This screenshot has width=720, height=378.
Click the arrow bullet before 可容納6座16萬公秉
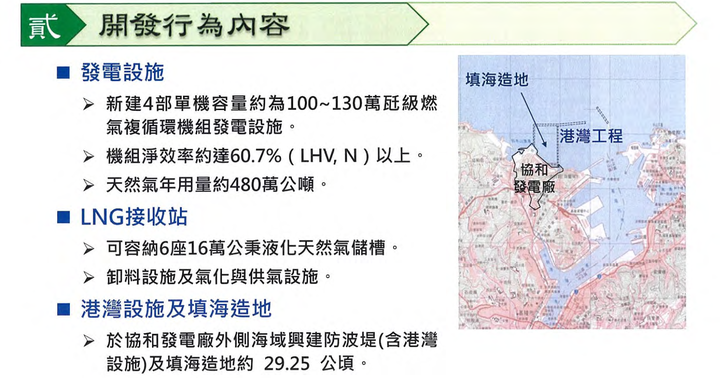(x=88, y=249)
